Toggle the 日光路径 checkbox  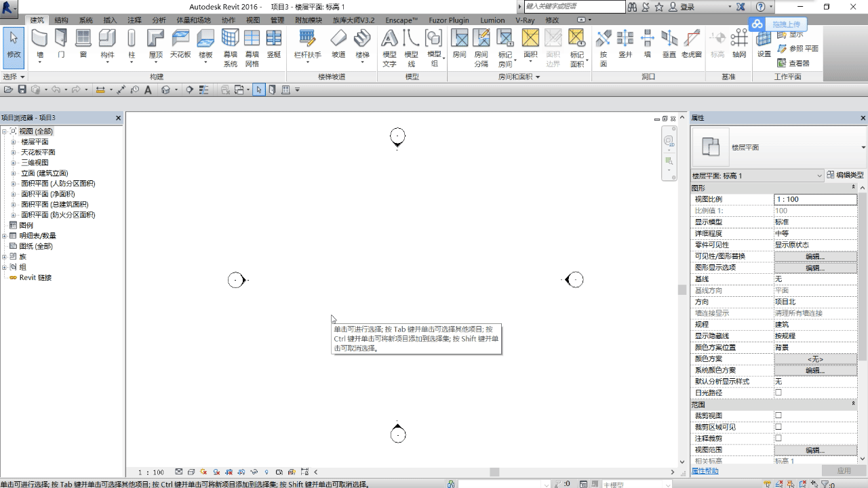[778, 393]
